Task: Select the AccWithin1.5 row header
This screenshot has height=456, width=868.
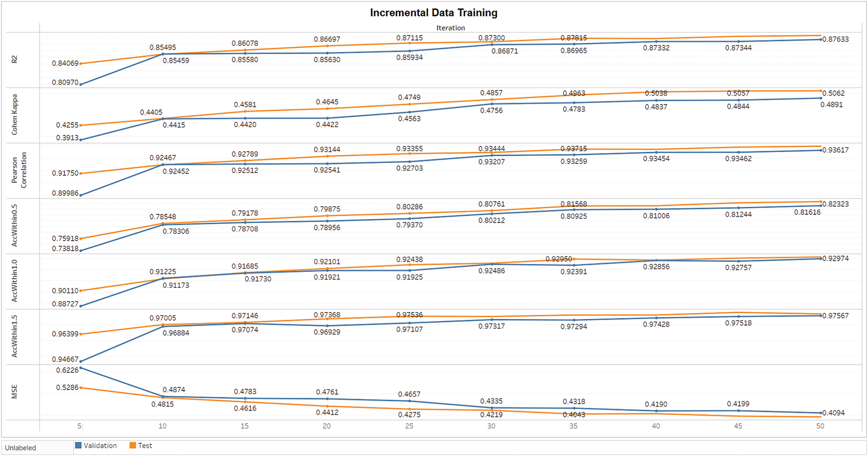Action: [x=15, y=336]
